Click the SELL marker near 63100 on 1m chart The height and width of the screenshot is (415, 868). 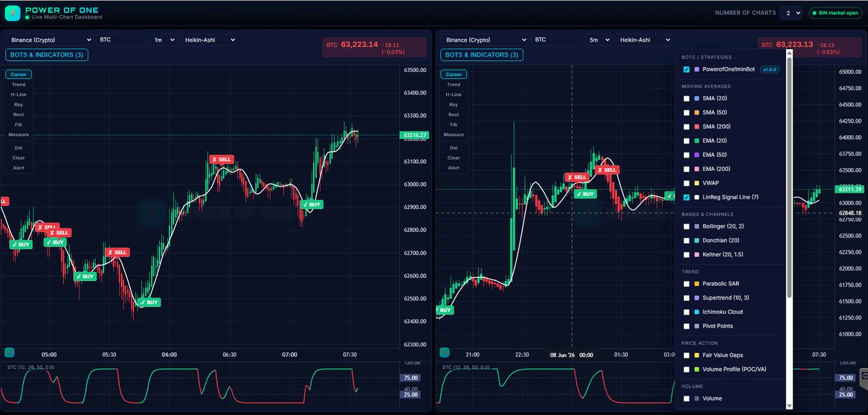click(221, 159)
